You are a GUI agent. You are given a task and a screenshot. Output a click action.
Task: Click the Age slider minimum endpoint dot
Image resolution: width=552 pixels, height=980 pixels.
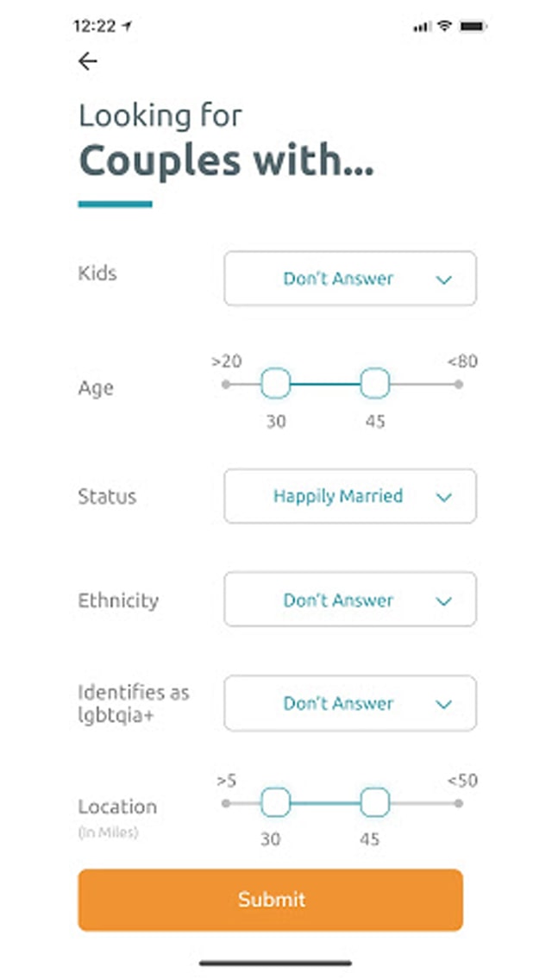pyautogui.click(x=226, y=384)
